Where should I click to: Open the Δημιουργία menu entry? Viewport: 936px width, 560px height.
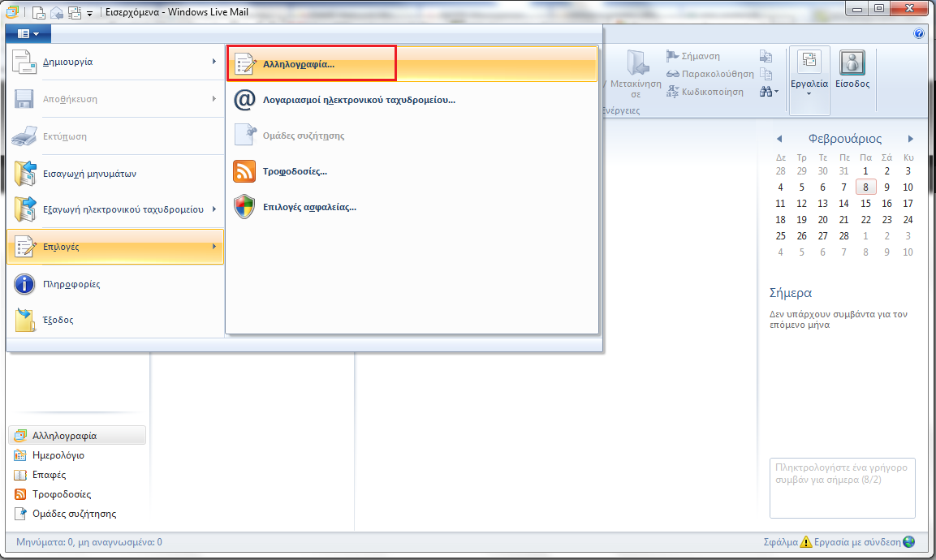(115, 62)
